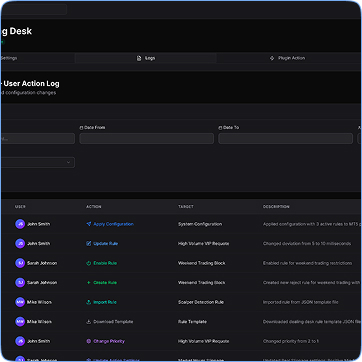Click John Smith's avatar in the Apply Configuration row
This screenshot has height=362, width=362.
point(20,224)
